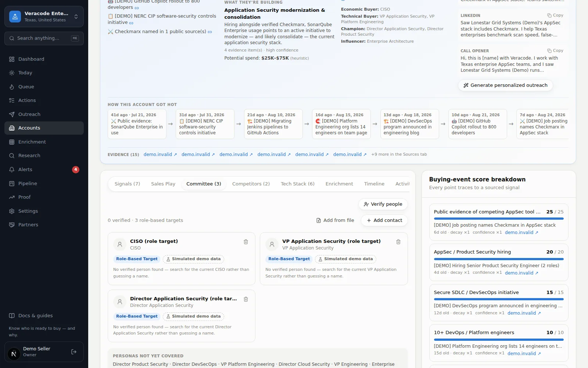This screenshot has height=368, width=588.
Task: Copy the LinkedIn message
Action: (x=555, y=15)
